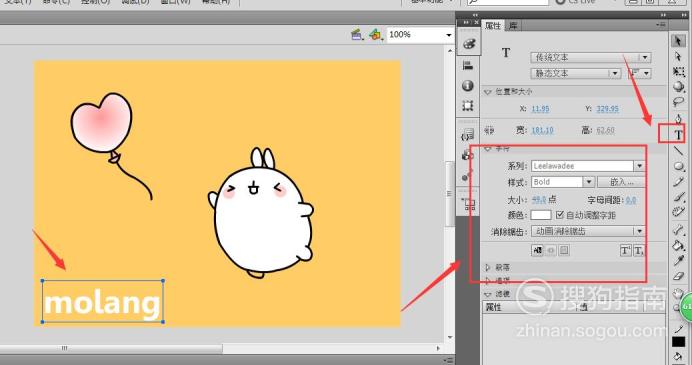Collapse the character section
Viewport: 692px width, 365px height.
tap(488, 149)
